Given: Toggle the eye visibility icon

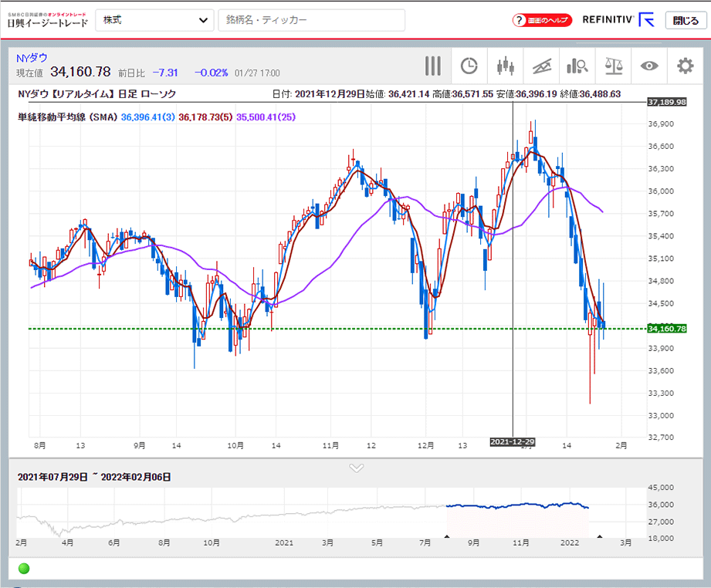Looking at the screenshot, I should pos(649,66).
